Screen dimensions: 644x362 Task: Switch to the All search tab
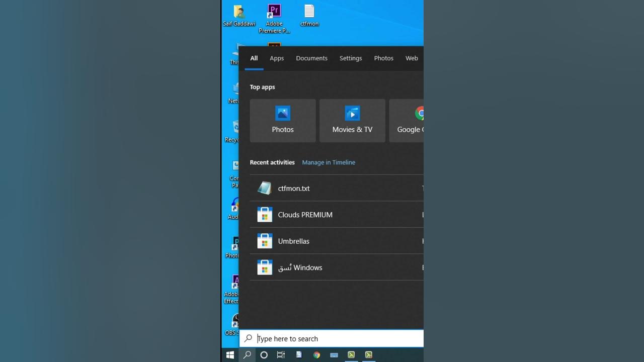click(x=254, y=58)
